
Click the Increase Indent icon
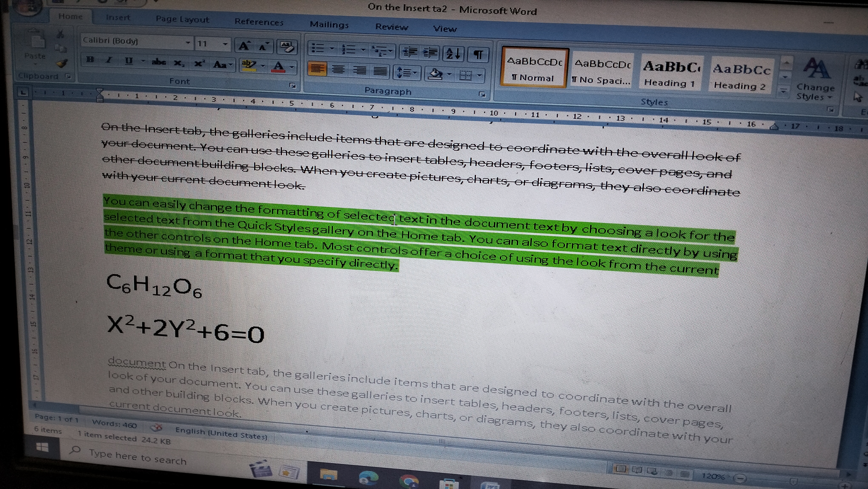430,52
